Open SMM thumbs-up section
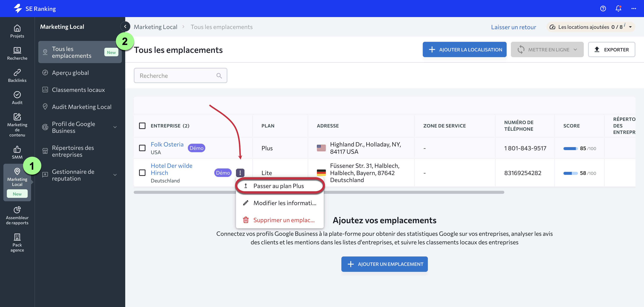 [17, 153]
